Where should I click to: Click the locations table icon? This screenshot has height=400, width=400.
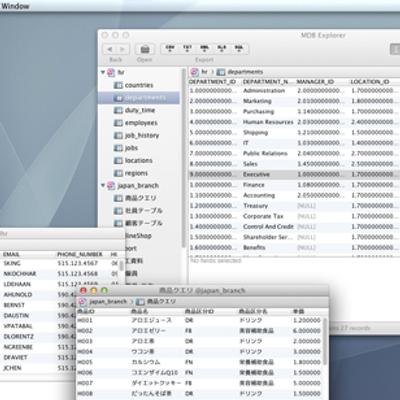[118, 160]
